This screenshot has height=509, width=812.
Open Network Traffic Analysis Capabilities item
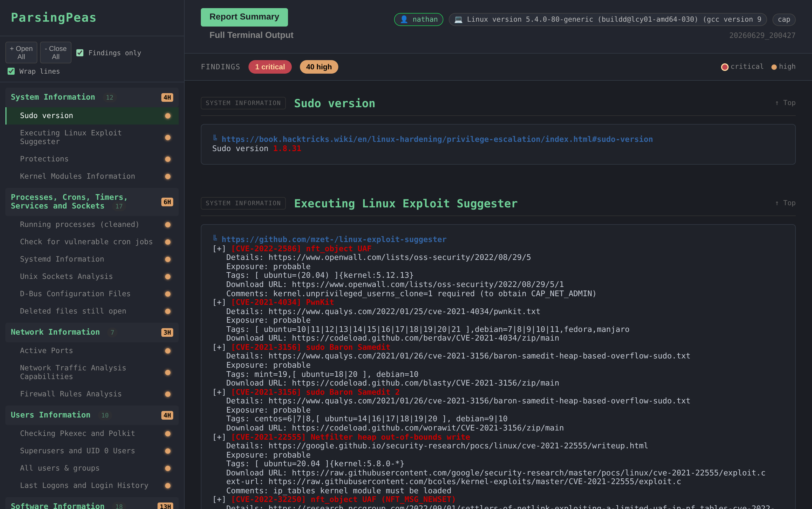(92, 372)
